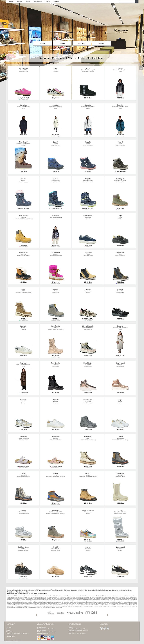Viewport: 144px width, 644px height.
Task: Select the TREKKING banner button
Action: (x=101, y=44)
